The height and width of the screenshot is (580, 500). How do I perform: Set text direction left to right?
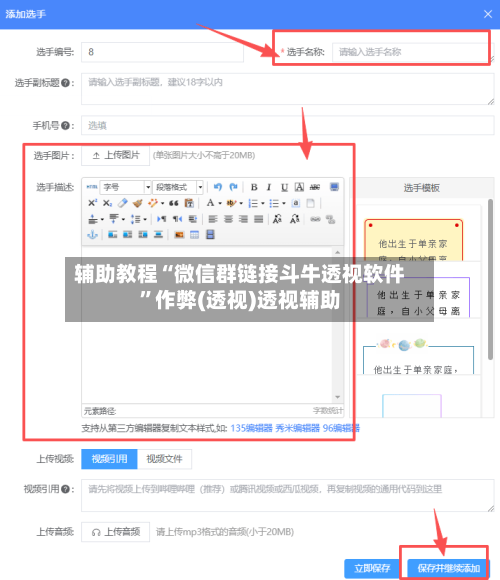[x=162, y=219]
